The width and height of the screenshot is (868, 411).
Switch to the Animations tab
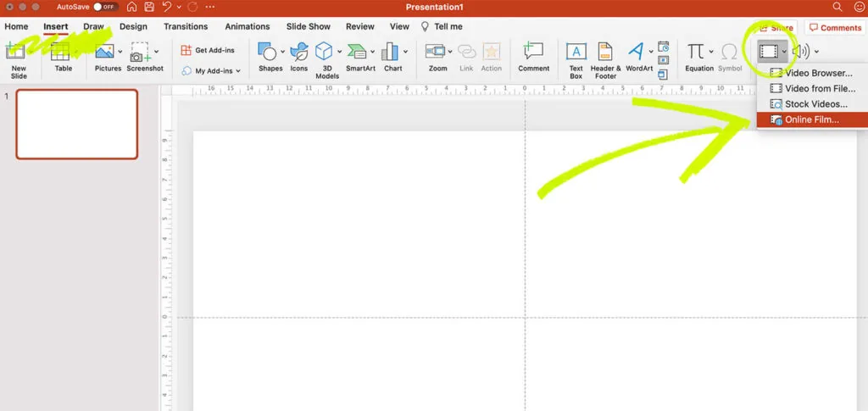(x=247, y=26)
